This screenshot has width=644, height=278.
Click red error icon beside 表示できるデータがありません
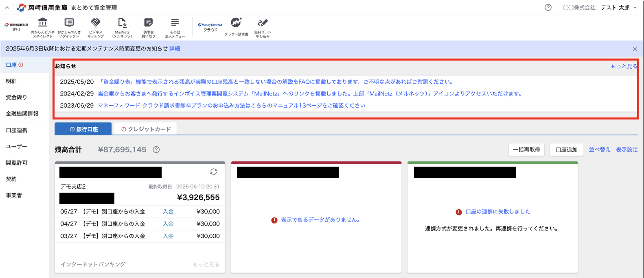coord(274,220)
